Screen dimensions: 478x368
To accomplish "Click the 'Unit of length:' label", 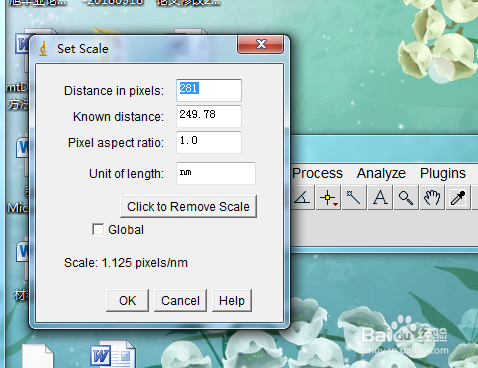I will pyautogui.click(x=127, y=174).
